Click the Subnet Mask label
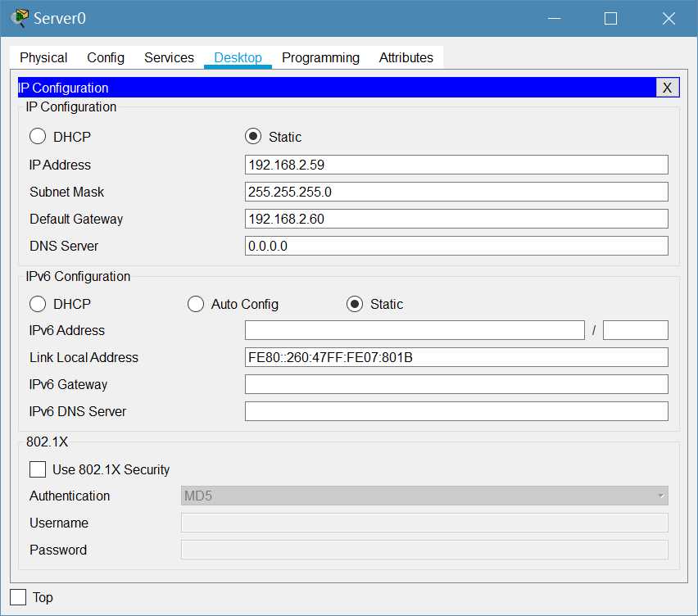The height and width of the screenshot is (616, 698). point(66,192)
